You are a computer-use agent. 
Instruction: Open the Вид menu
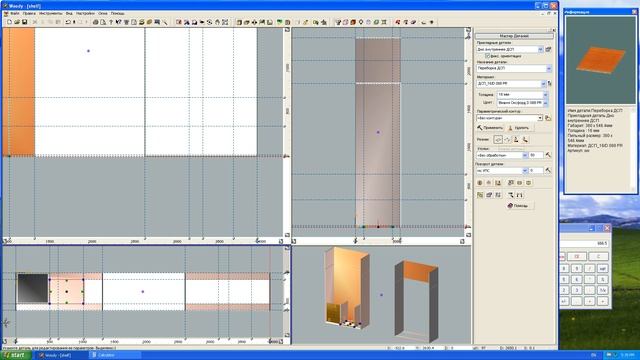pyautogui.click(x=69, y=13)
